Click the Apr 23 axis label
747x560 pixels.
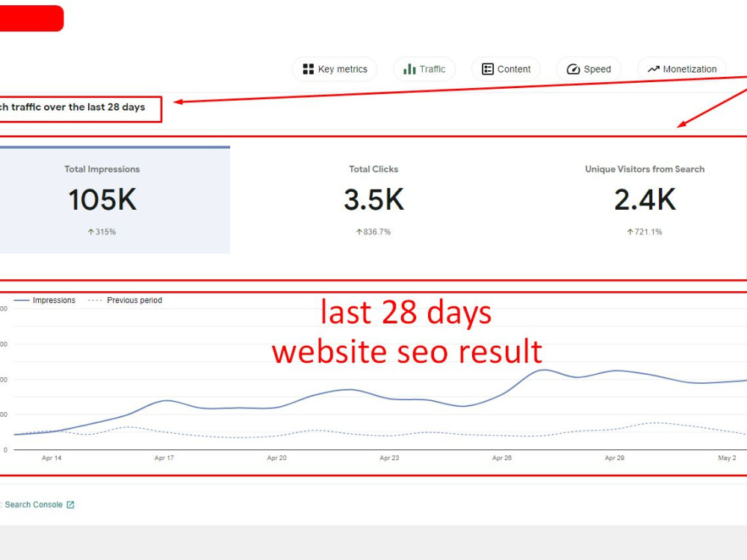click(389, 458)
